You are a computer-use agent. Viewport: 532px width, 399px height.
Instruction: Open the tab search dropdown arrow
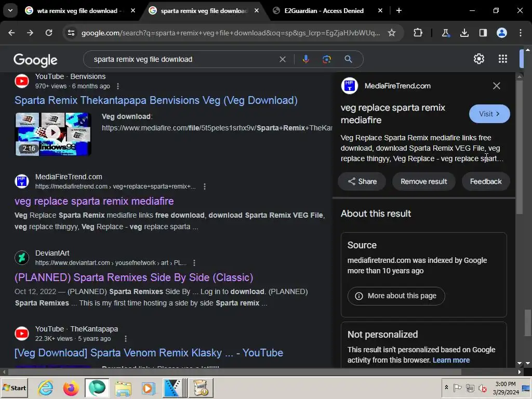[x=10, y=10]
